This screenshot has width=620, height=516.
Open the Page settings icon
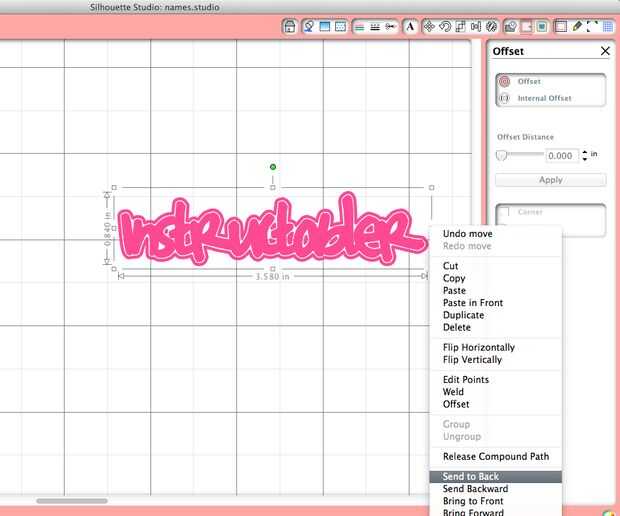point(561,27)
